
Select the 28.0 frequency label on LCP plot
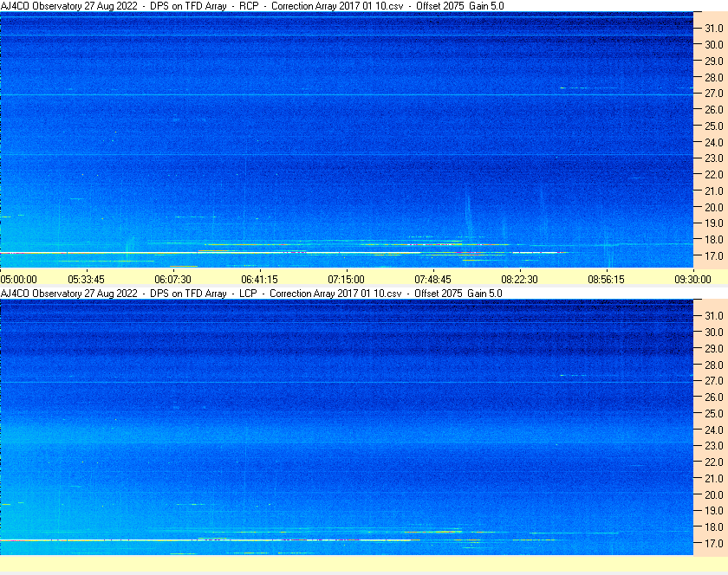tap(714, 365)
